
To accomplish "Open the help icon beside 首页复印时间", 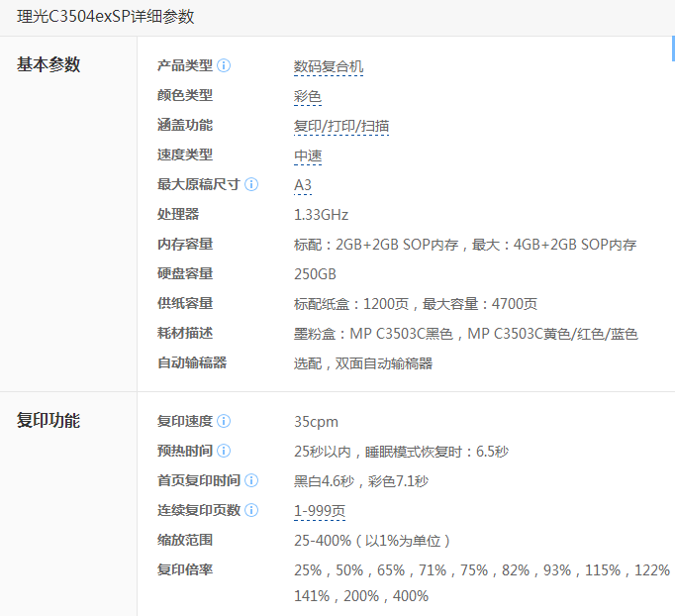I will [x=251, y=480].
